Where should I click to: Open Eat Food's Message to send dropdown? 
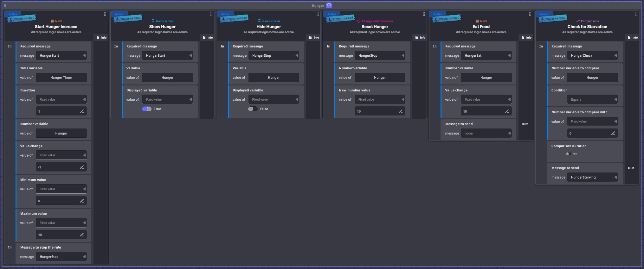[x=486, y=133]
